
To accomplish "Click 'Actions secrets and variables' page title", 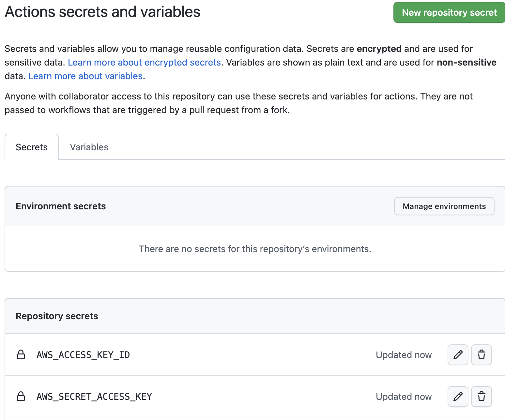I will [102, 12].
